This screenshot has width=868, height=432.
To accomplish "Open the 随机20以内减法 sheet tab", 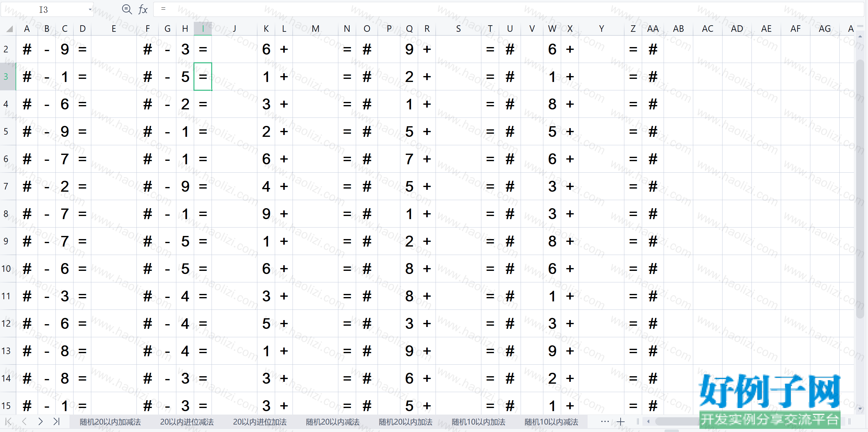I will tap(332, 422).
